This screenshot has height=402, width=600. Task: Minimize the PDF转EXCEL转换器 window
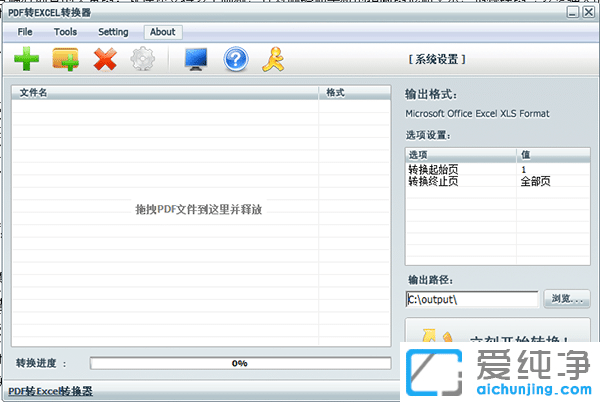point(572,12)
